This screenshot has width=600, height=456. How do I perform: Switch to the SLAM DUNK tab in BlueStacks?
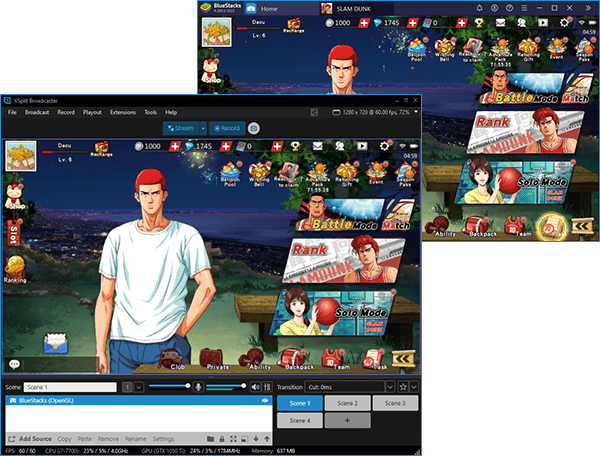356,8
